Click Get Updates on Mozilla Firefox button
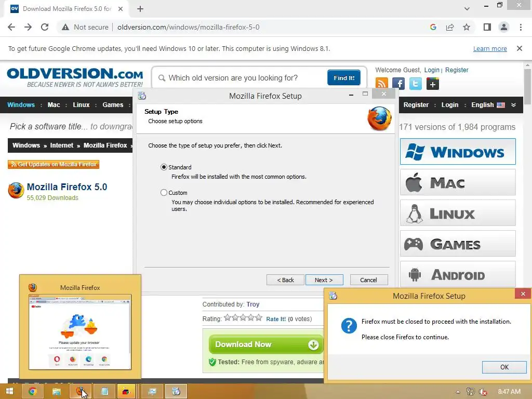 pos(54,164)
